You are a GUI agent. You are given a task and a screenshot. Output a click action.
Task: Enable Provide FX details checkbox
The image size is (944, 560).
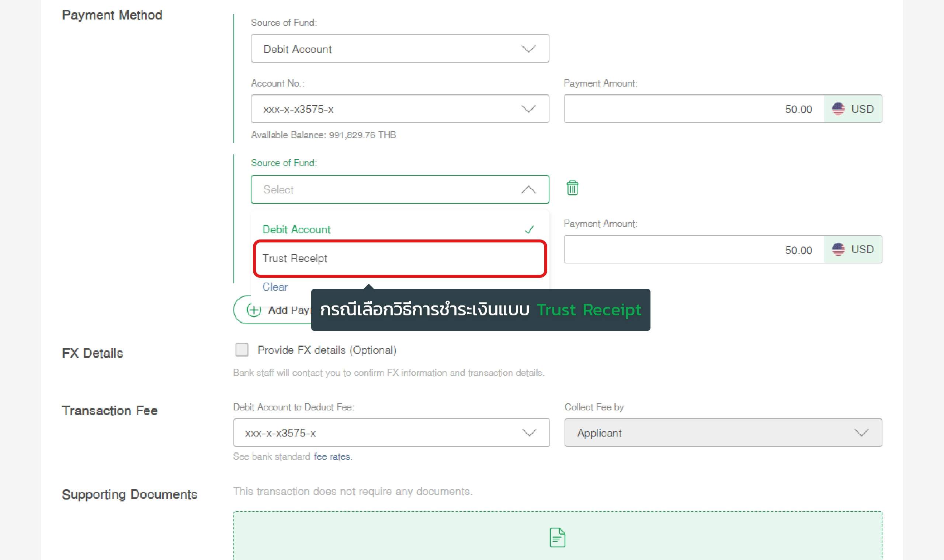click(x=242, y=350)
